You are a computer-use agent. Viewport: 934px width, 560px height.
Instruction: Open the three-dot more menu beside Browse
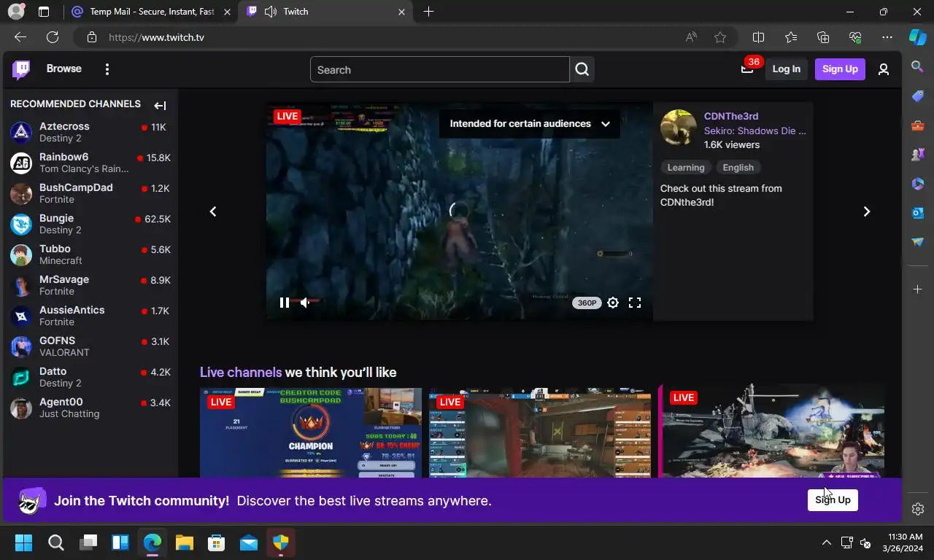click(x=107, y=69)
